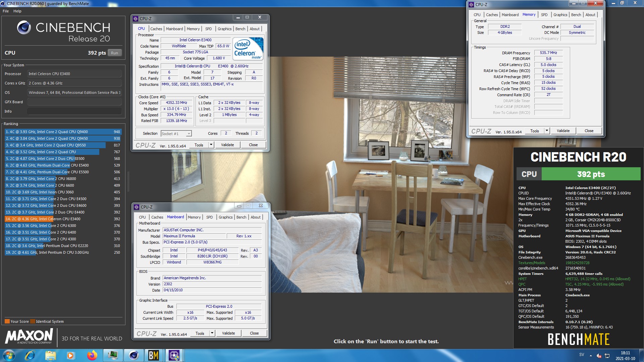The height and width of the screenshot is (362, 644).
Task: Click the Your Score orange legend swatch
Action: (x=7, y=321)
